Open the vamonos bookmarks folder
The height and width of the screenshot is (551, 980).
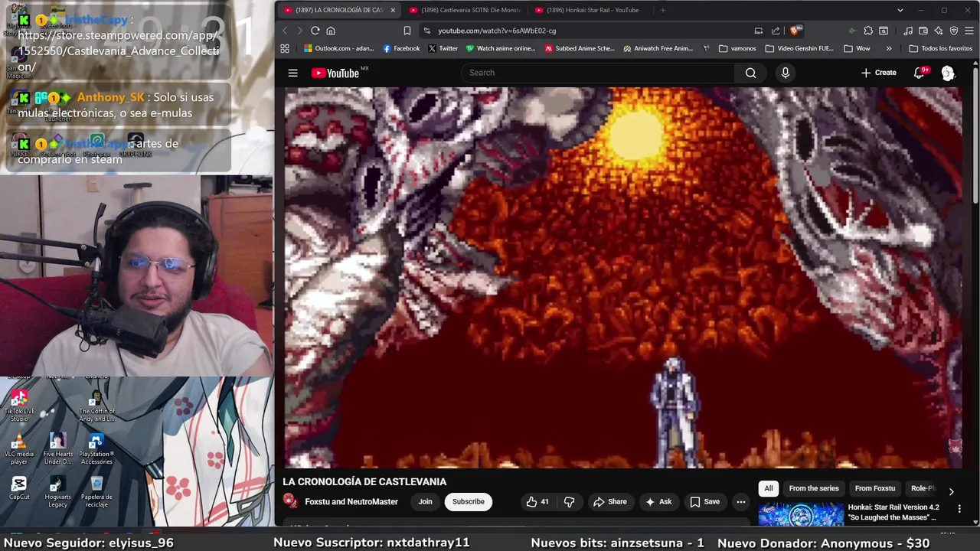pyautogui.click(x=737, y=48)
